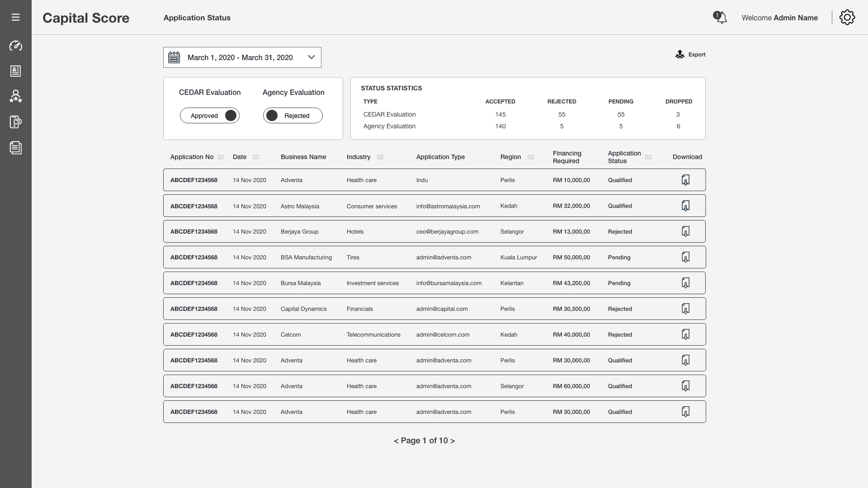Screen dimensions: 868x488
Task: Download the Berjaya Group application file
Action: pyautogui.click(x=686, y=231)
